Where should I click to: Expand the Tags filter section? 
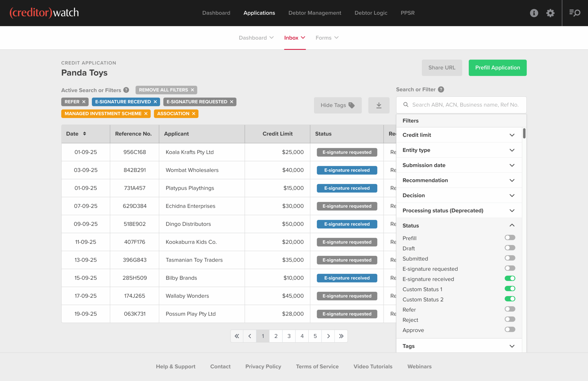coord(512,346)
